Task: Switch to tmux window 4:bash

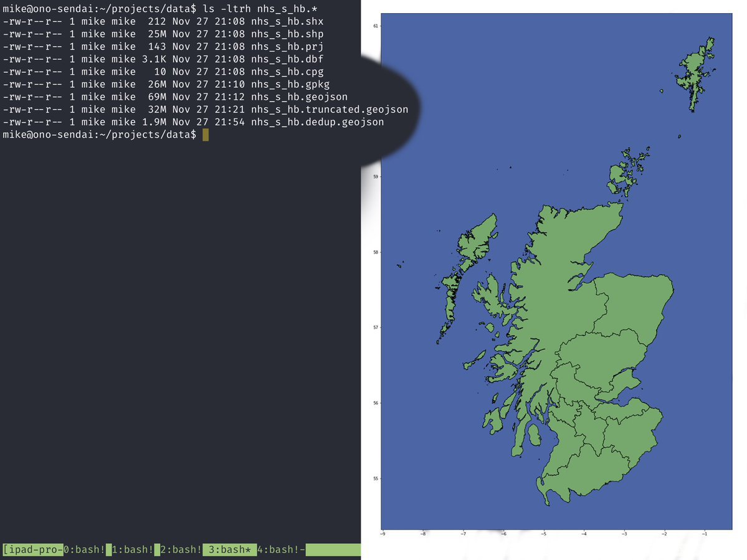Action: point(280,549)
